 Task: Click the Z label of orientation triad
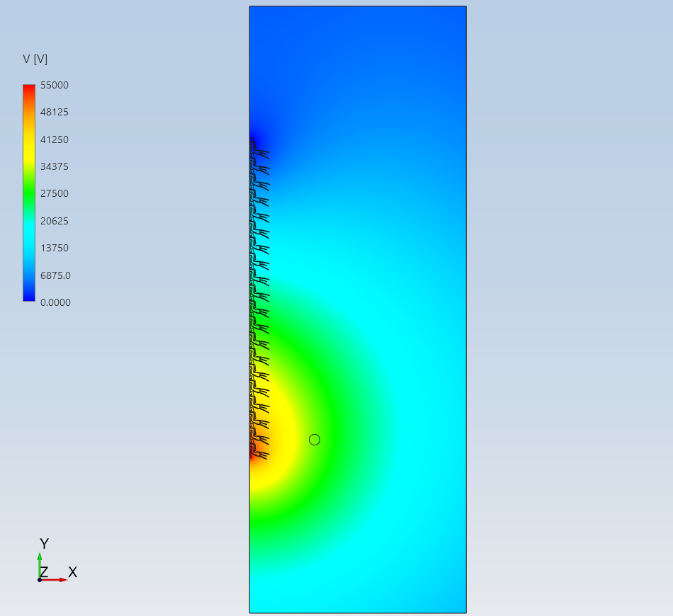click(x=44, y=572)
